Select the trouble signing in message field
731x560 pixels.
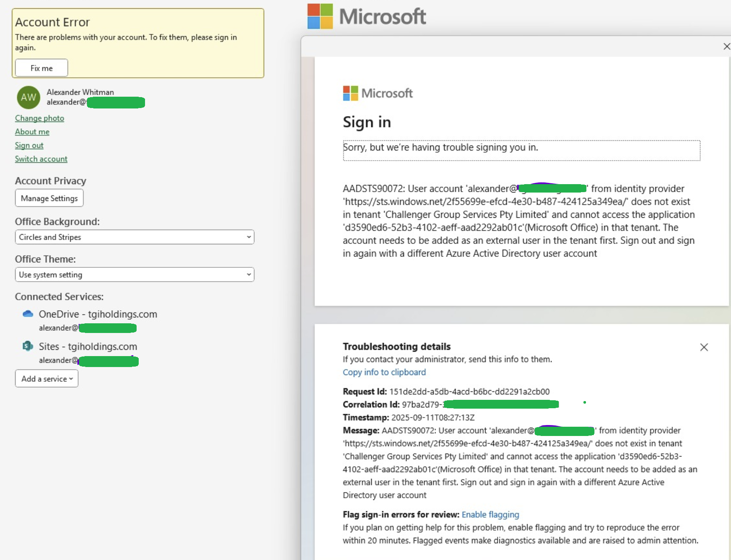point(521,150)
